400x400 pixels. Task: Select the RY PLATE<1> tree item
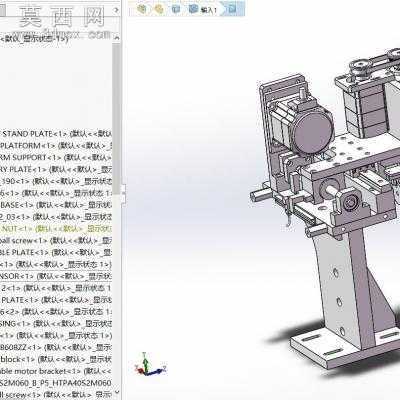click(56, 169)
